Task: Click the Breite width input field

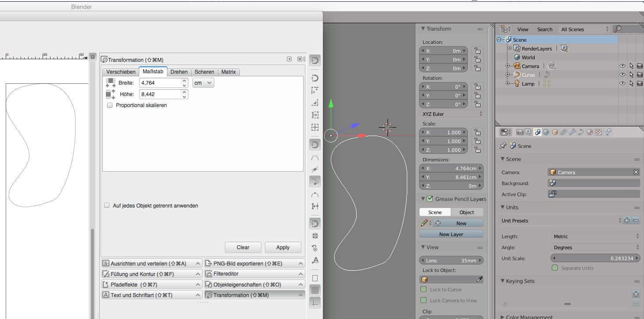Action: (x=160, y=83)
